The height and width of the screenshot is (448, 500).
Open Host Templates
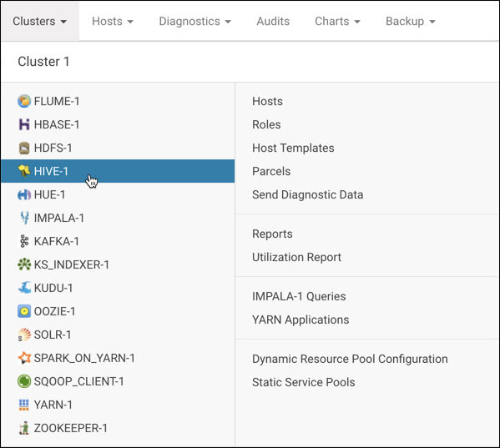(293, 148)
